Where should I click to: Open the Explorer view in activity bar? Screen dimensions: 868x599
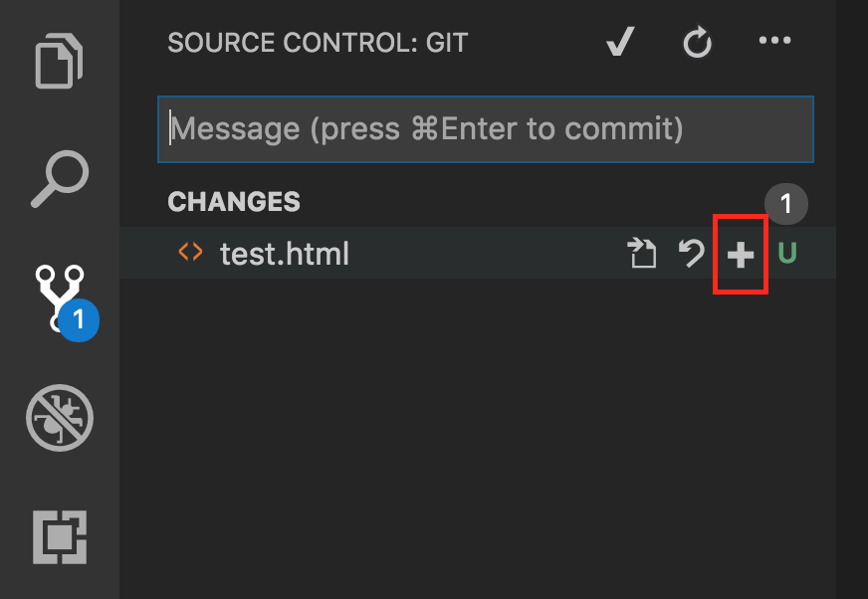click(61, 62)
